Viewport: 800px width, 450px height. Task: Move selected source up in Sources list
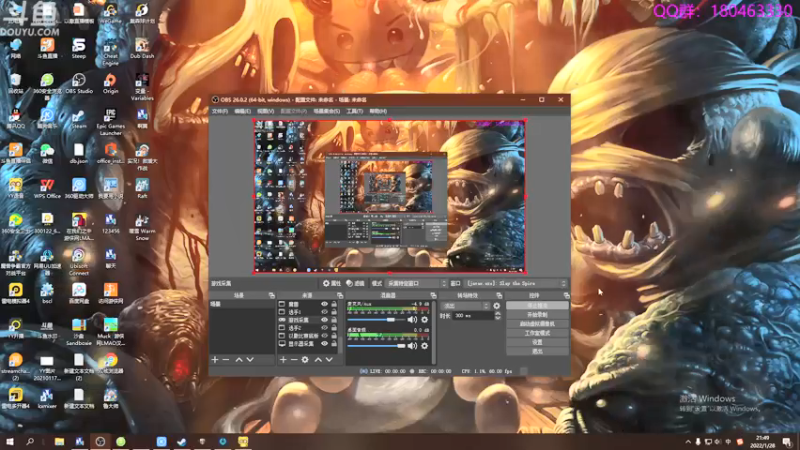click(x=318, y=360)
